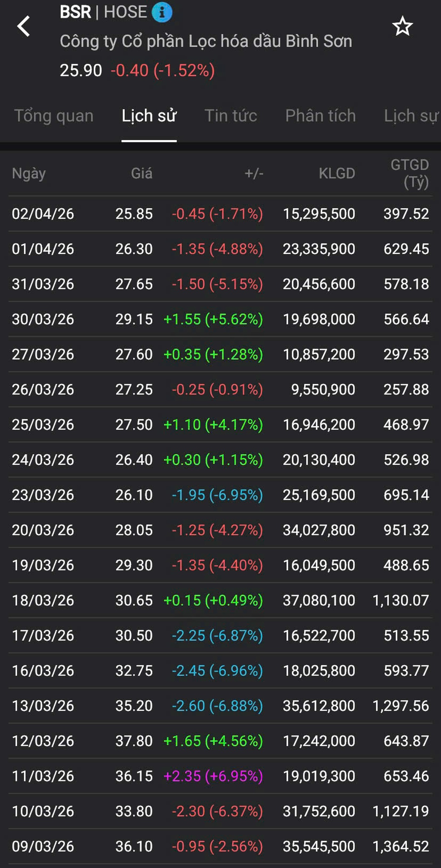Tap the Giá column header
Image resolution: width=441 pixels, height=868 pixels.
tap(141, 173)
